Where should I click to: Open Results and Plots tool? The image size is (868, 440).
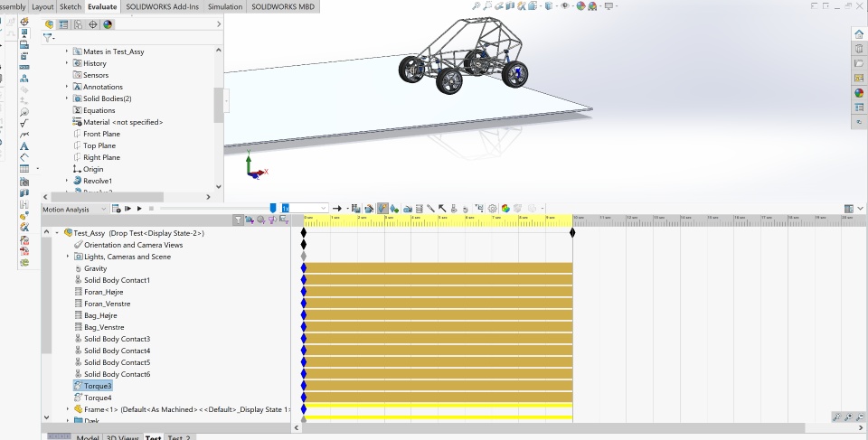tap(479, 209)
